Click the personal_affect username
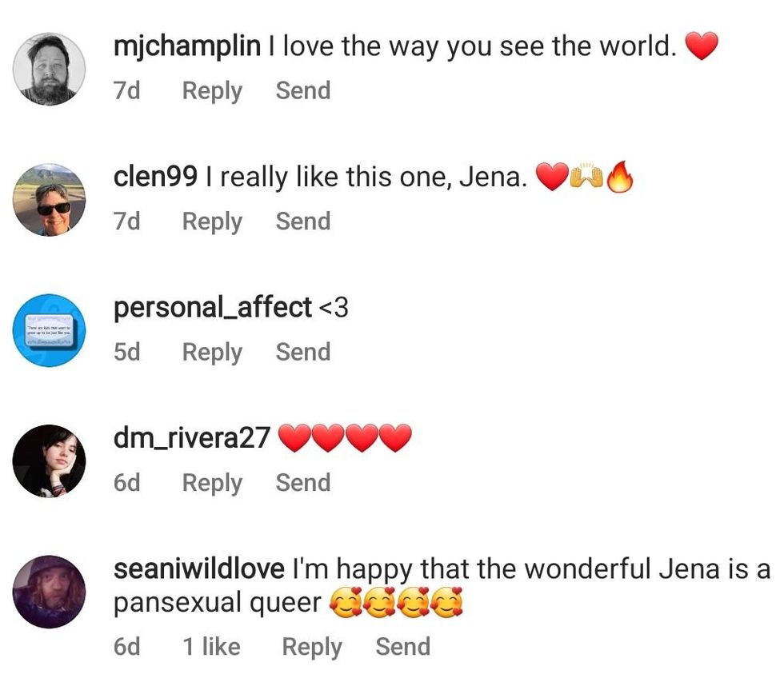Viewport: 784px width, 682px height. (x=213, y=308)
